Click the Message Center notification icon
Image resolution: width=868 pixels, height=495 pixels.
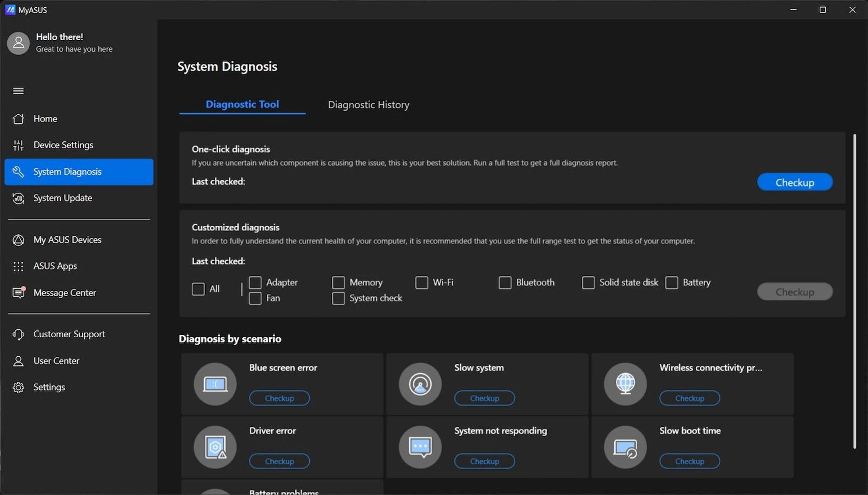(x=19, y=293)
